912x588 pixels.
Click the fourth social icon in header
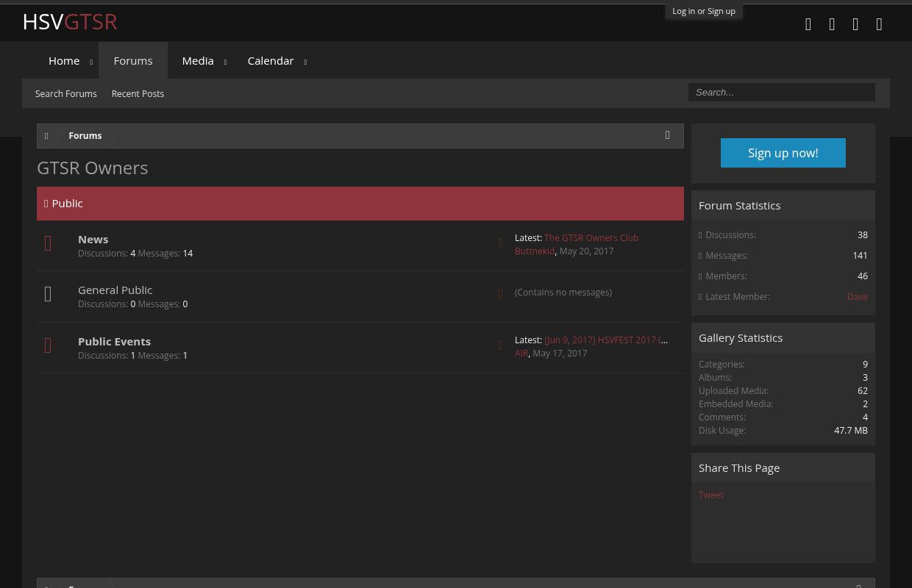tap(879, 24)
